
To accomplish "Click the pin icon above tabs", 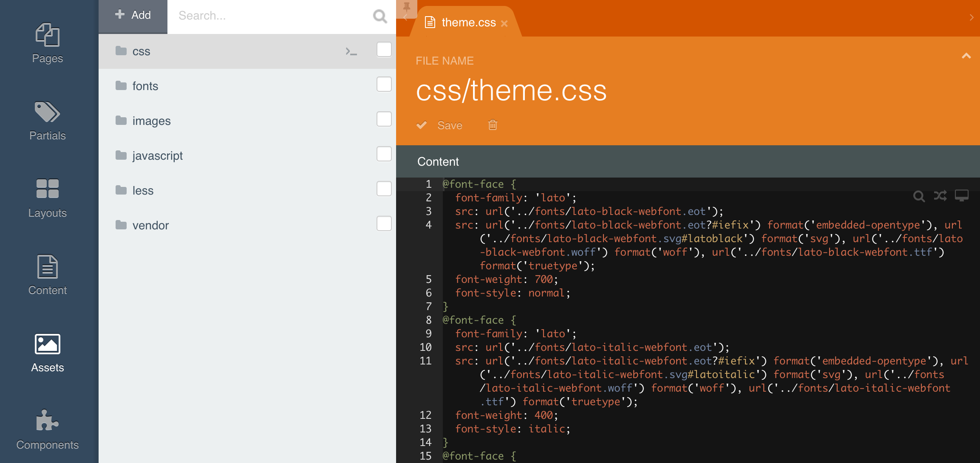I will point(406,7).
